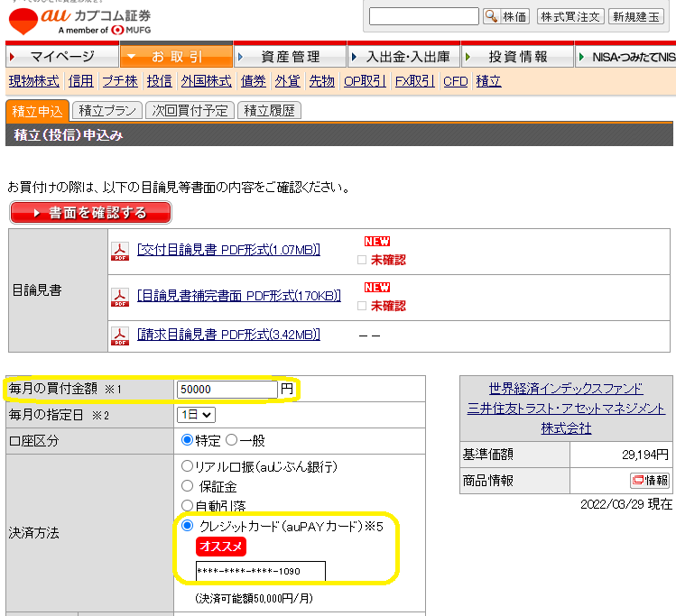The image size is (676, 616).
Task: Go to 外貨 link
Action: coord(287,81)
